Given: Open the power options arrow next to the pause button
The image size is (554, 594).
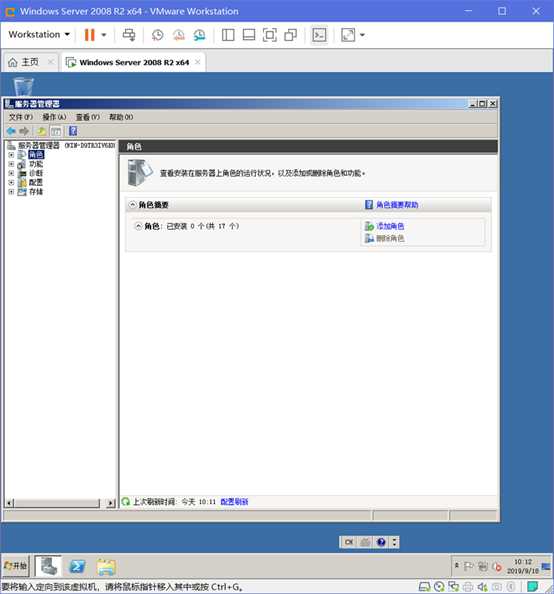Looking at the screenshot, I should point(104,35).
